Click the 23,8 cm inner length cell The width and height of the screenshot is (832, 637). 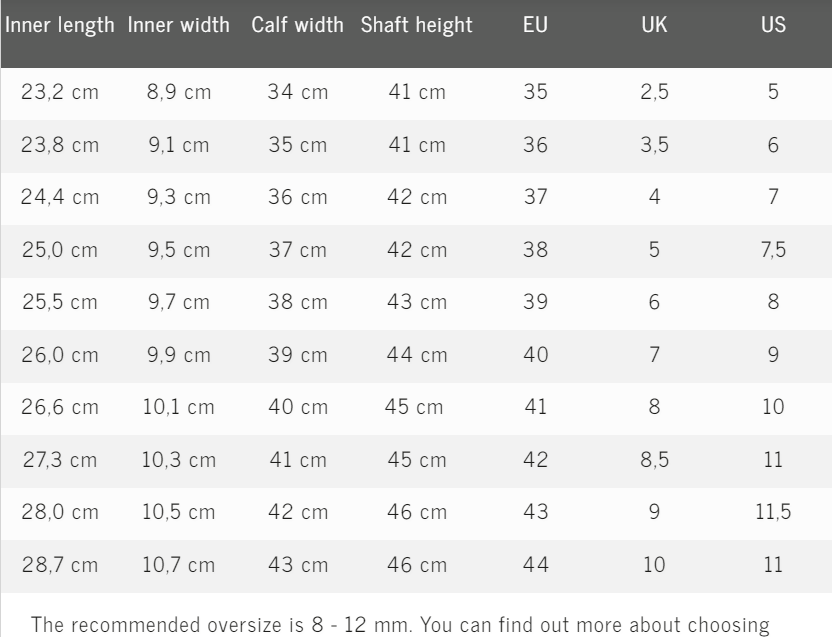(60, 145)
